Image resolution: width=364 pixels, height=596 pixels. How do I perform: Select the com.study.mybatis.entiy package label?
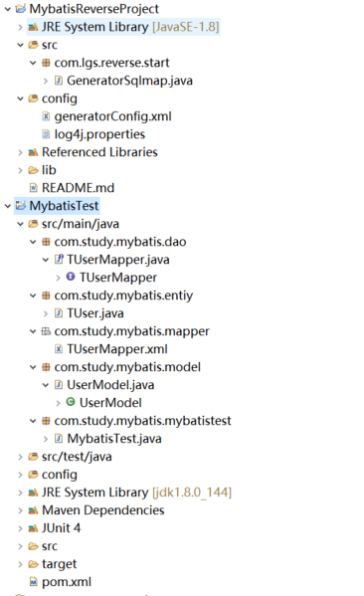(x=123, y=296)
